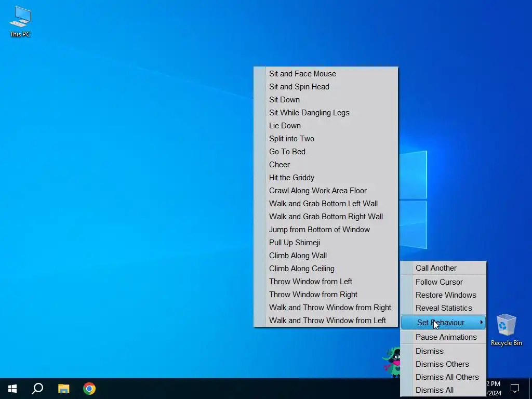Select Climb Along Ceiling
532x399 pixels.
[326, 269]
